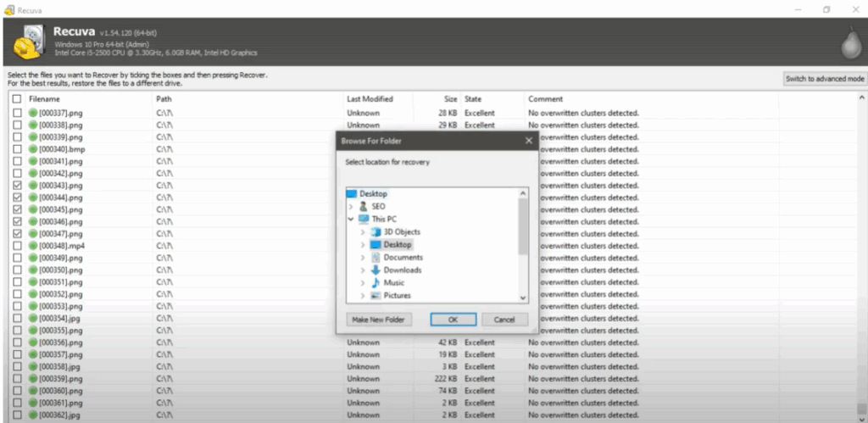The image size is (868, 423).
Task: Select filename [000360].png row
Action: pyautogui.click(x=61, y=391)
